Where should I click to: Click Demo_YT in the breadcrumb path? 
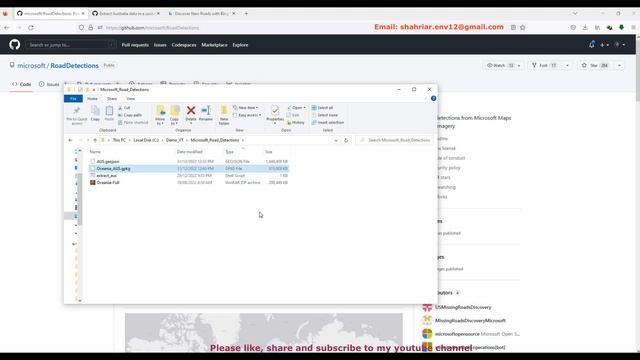tap(175, 140)
